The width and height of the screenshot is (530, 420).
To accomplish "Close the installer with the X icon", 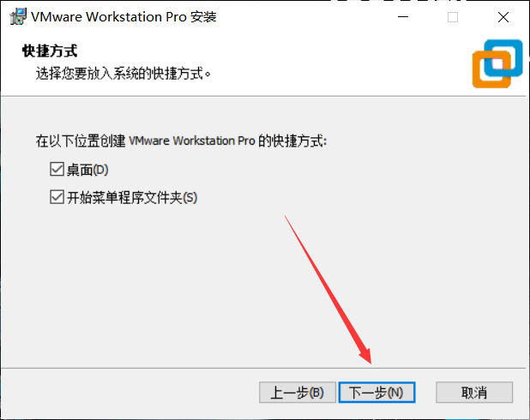I will 503,16.
